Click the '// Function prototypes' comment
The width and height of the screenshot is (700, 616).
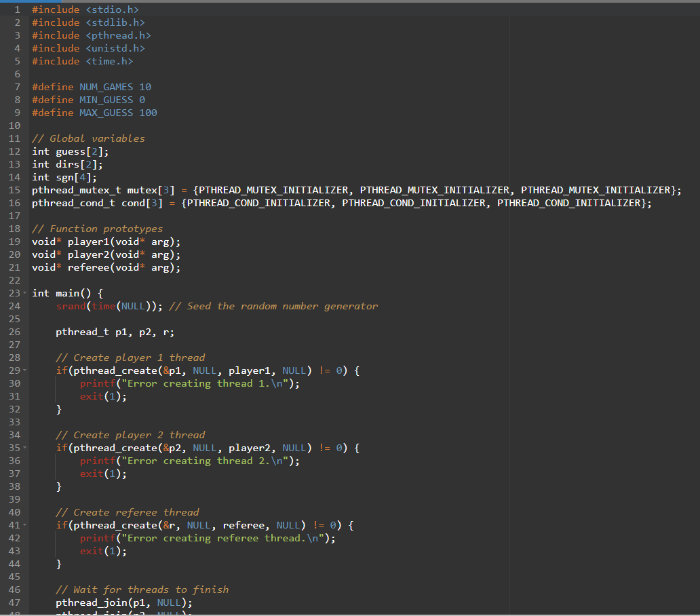click(x=97, y=229)
